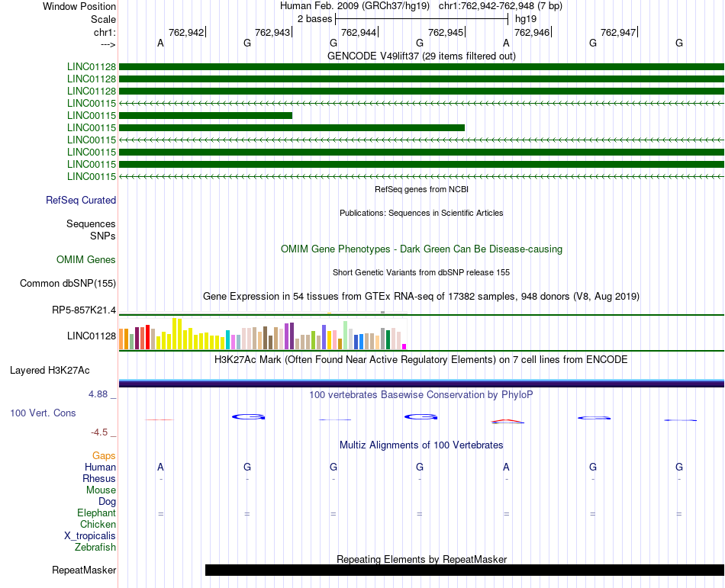Click the 'Multiz Alignments of 100 Vertebrates' title

click(x=421, y=445)
